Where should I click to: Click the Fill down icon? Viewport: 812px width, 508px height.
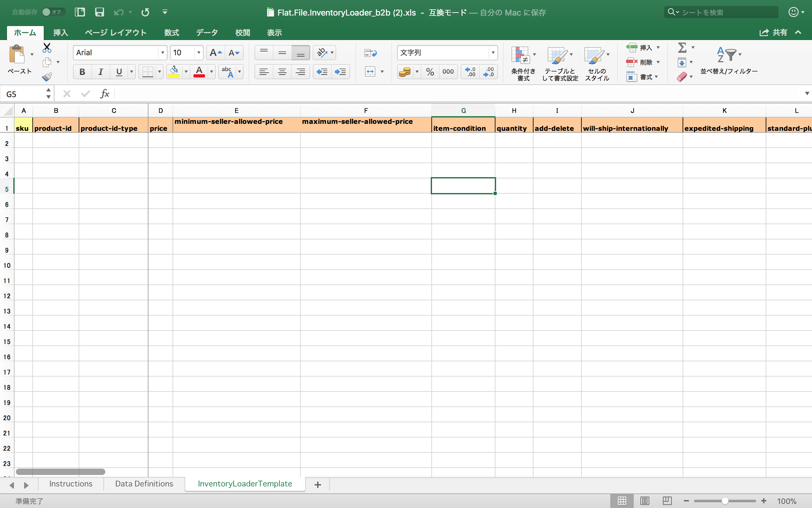coord(682,63)
